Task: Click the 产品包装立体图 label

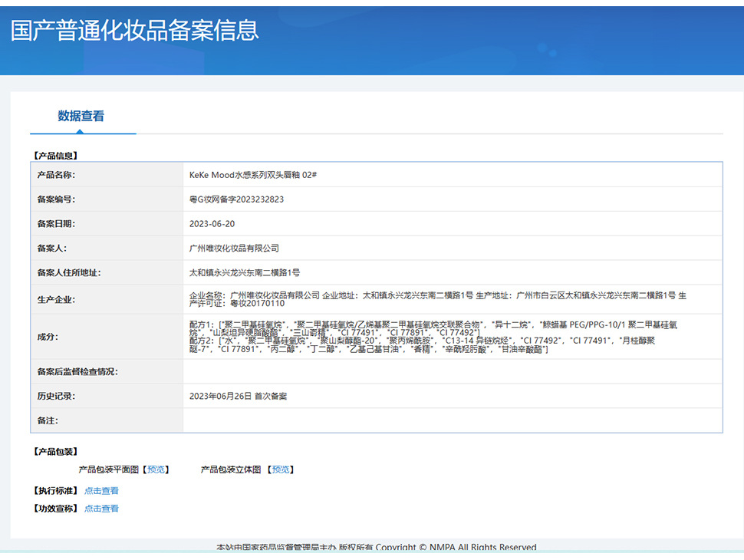Action: pyautogui.click(x=231, y=469)
